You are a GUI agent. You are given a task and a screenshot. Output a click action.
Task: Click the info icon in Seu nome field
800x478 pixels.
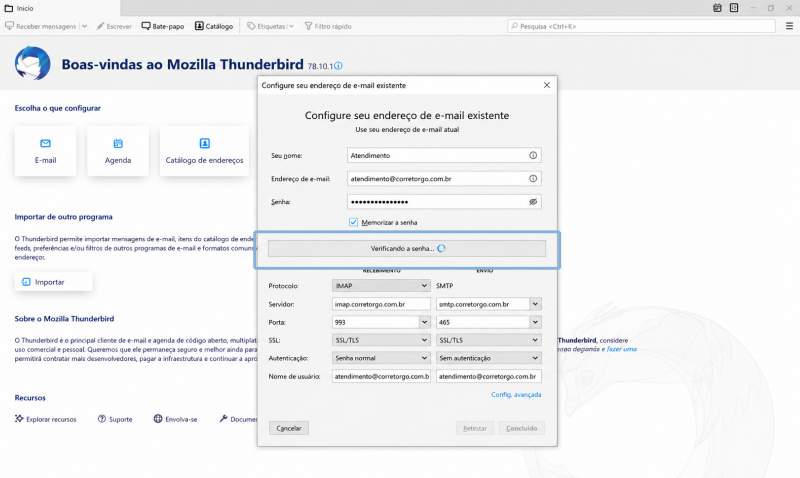(533, 155)
